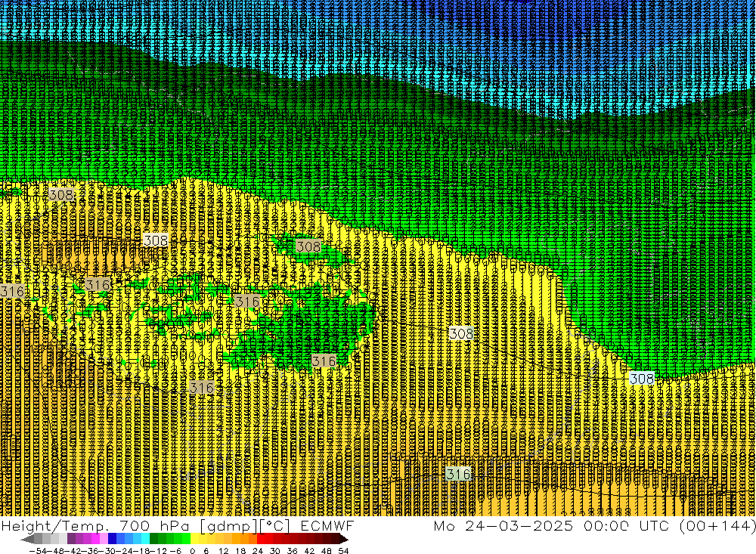Click the grey left arrow end of the color scale
Viewport: 756px width, 554px height.
click(x=27, y=539)
